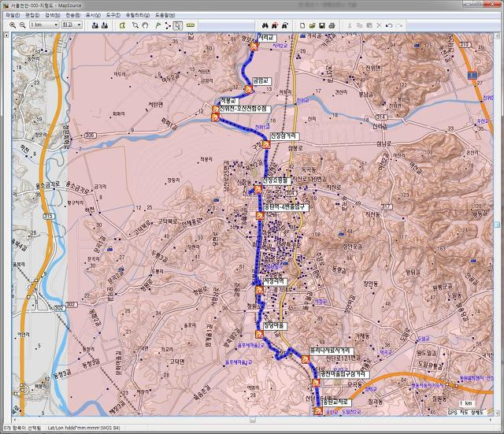This screenshot has width=504, height=434.
Task: Select the Map selection tool
Action: [122, 25]
